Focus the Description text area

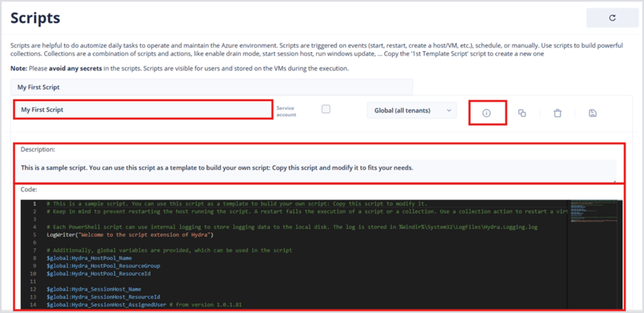tap(316, 168)
